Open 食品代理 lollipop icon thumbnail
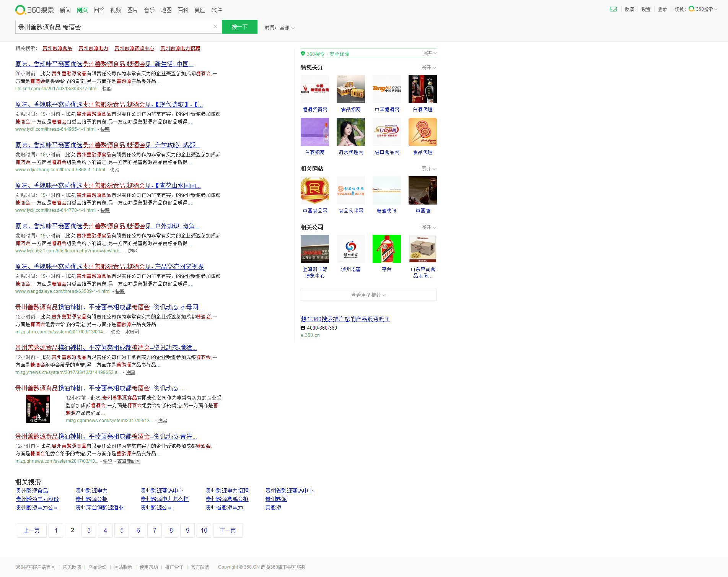Screen dimensions: 728x577 coord(423,132)
